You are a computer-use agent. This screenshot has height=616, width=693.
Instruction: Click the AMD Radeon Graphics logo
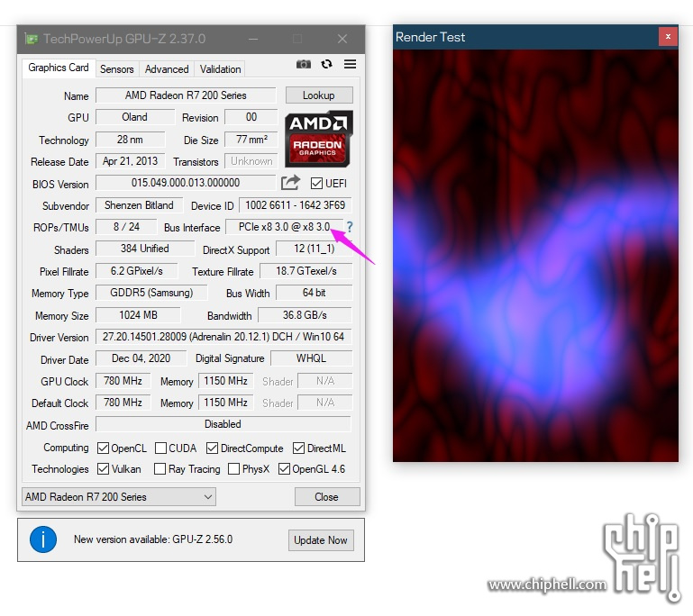pyautogui.click(x=319, y=139)
